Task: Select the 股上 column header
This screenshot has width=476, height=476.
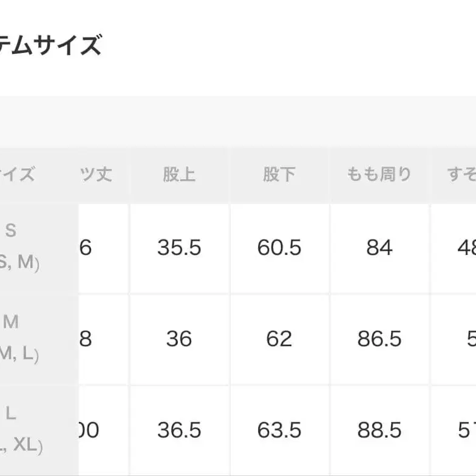Action: pyautogui.click(x=179, y=175)
